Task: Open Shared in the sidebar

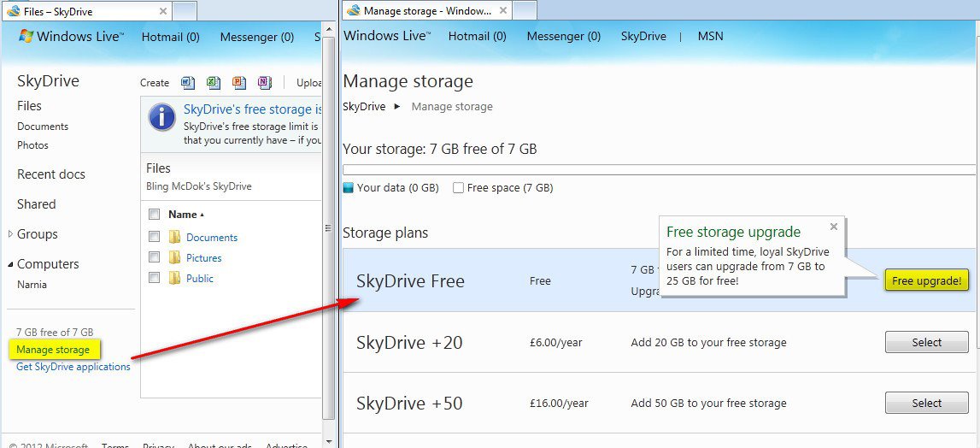Action: pos(36,204)
